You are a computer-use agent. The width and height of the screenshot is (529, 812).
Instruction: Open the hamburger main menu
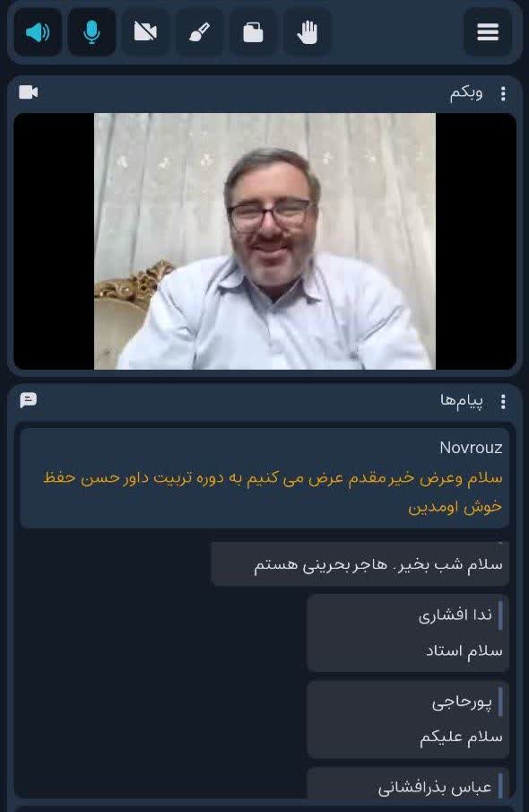488,32
